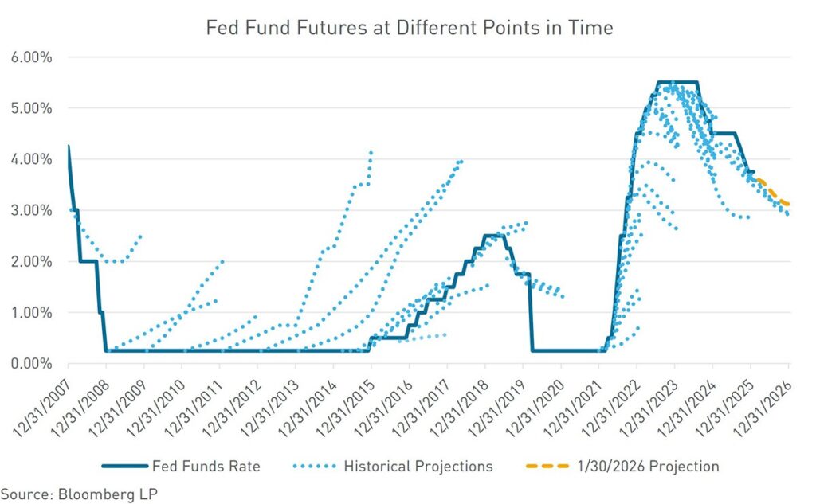
Task: Click the 6.00% y-axis label
Action: click(30, 57)
